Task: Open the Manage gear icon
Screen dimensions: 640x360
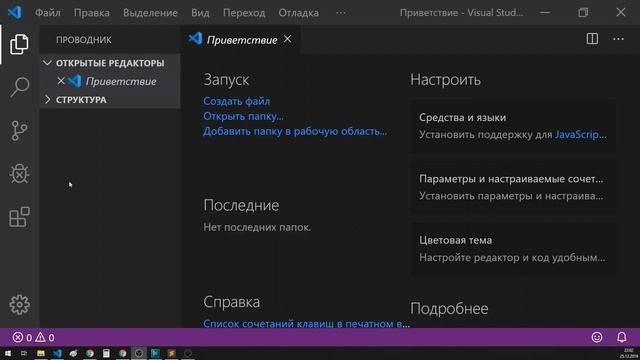Action: [19, 304]
